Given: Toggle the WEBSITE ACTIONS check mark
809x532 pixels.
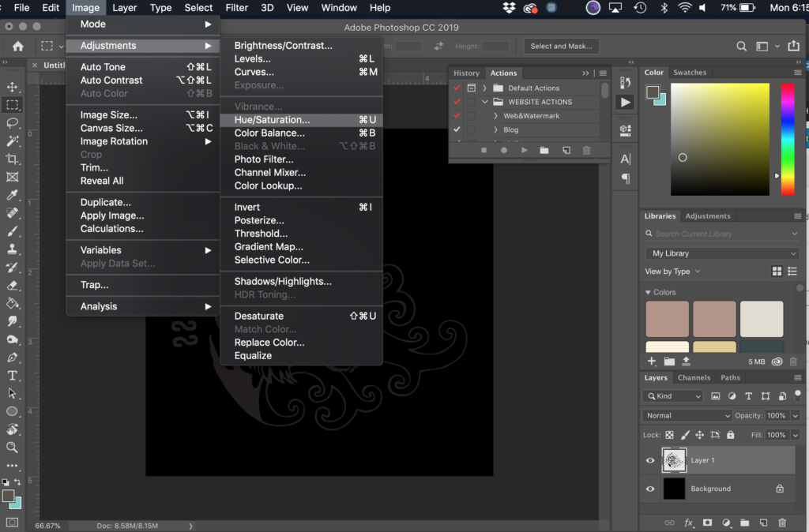Looking at the screenshot, I should click(x=457, y=102).
